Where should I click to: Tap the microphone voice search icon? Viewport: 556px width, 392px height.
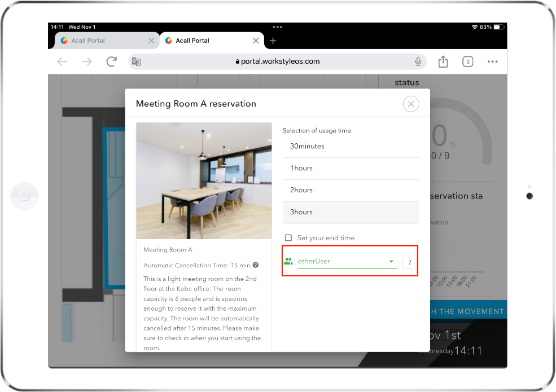(418, 61)
